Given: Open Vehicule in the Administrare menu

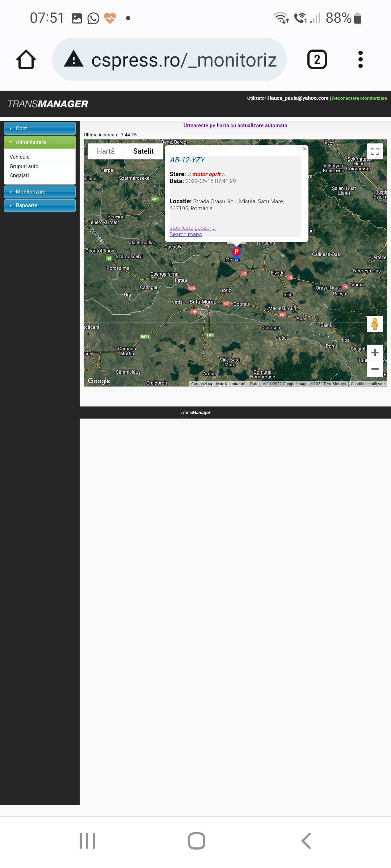Looking at the screenshot, I should pyautogui.click(x=20, y=157).
